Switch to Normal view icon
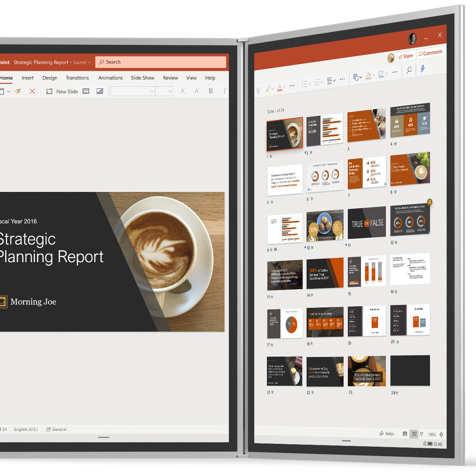 click(405, 434)
